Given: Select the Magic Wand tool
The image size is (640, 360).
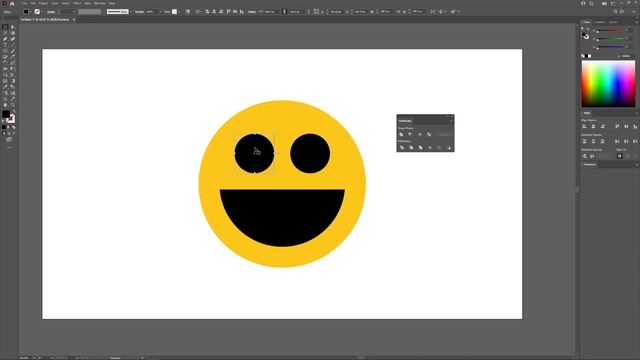Looking at the screenshot, I should [5, 33].
